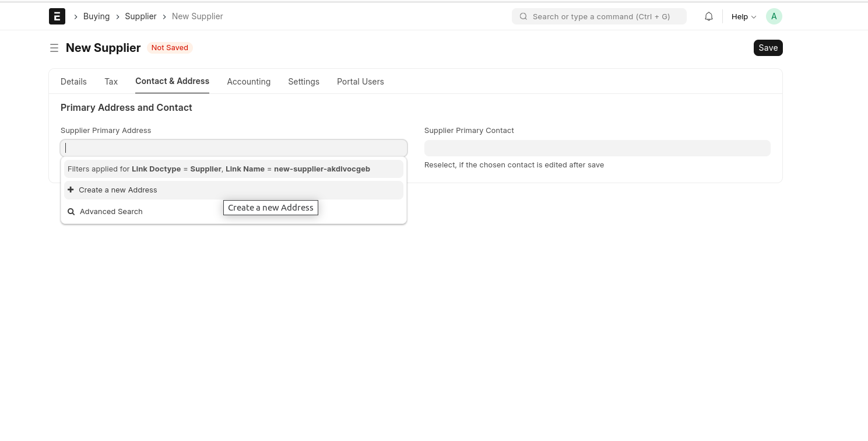Open the notifications bell icon

[708, 16]
